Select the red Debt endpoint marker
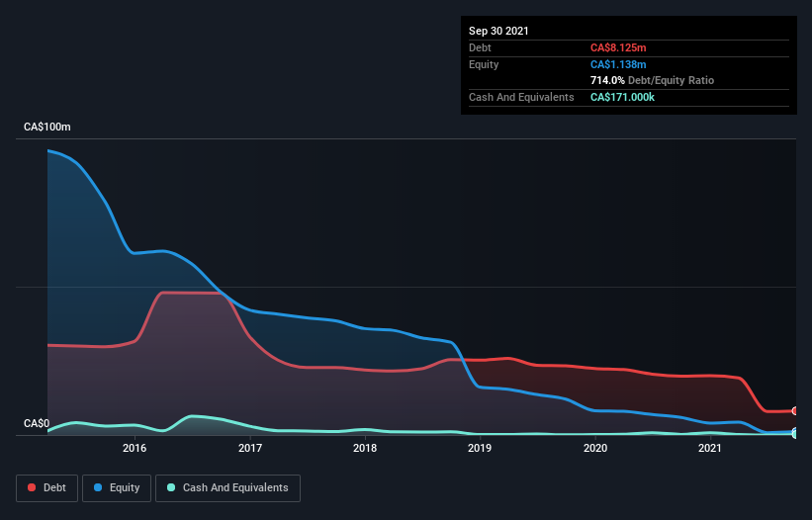 point(795,411)
